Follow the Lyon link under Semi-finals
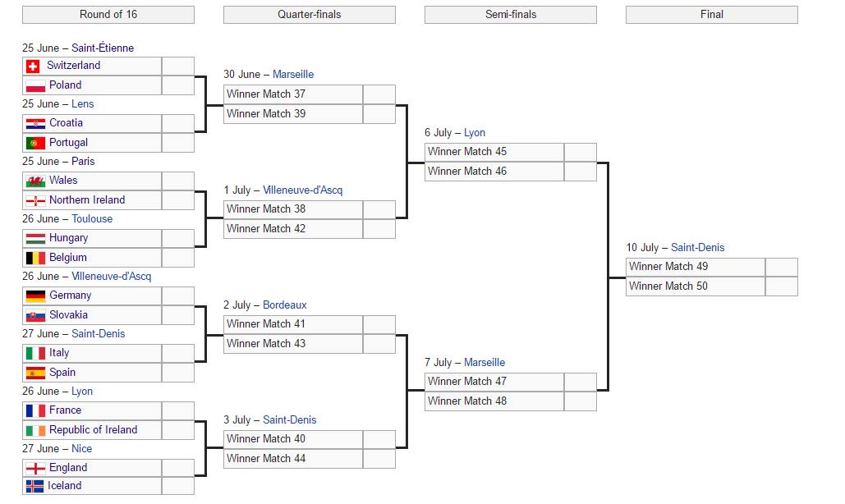 [475, 133]
